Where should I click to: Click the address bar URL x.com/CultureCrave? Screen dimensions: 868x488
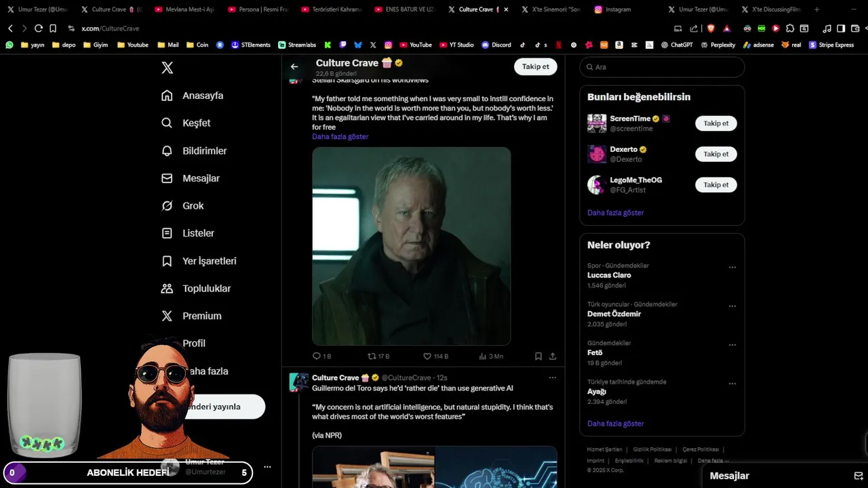pos(110,28)
